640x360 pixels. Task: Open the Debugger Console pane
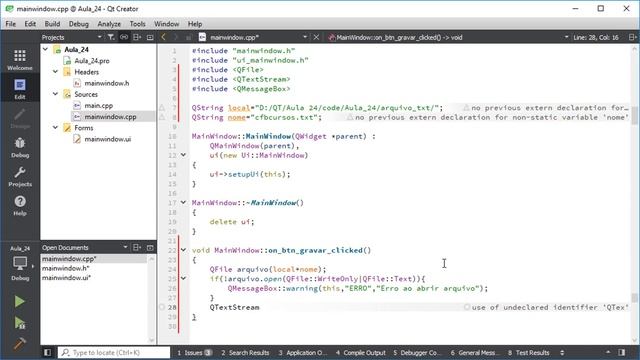pyautogui.click(x=418, y=352)
